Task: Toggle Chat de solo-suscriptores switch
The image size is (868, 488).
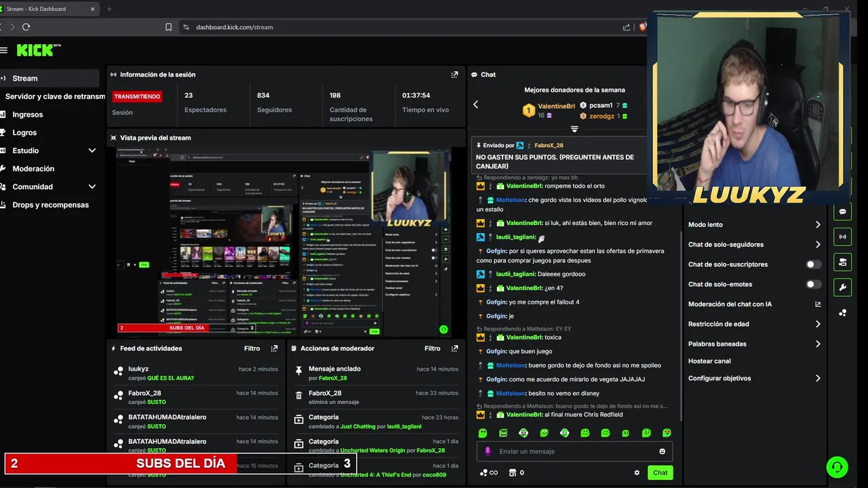Action: tap(813, 264)
